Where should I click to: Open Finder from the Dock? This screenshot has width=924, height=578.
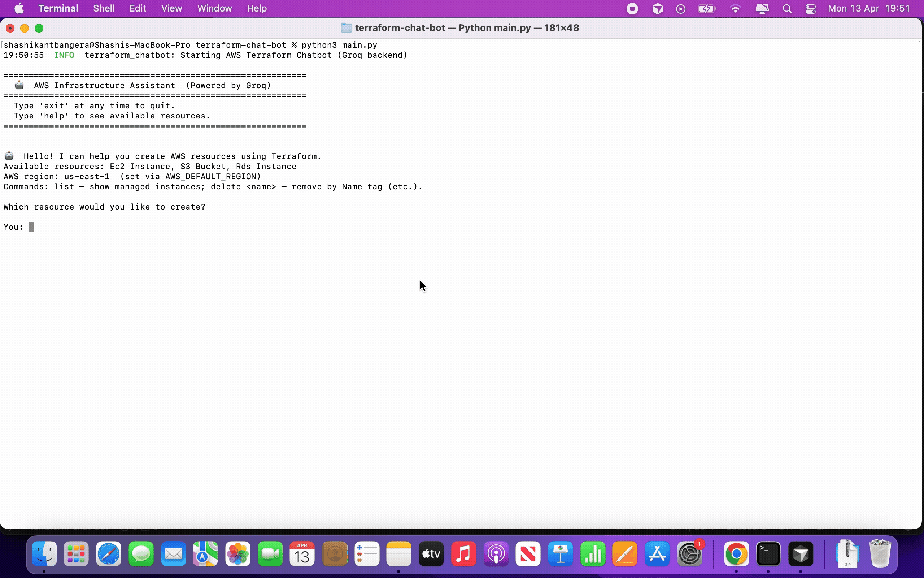(44, 553)
